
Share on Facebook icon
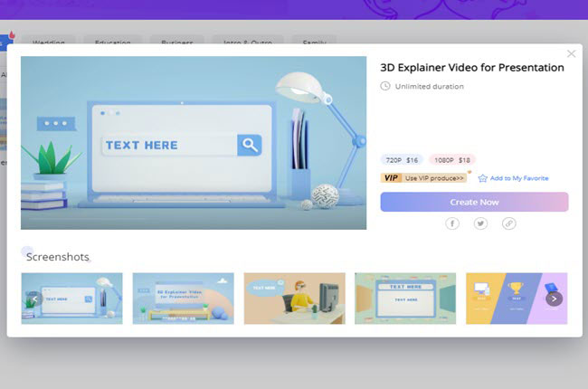click(x=452, y=223)
